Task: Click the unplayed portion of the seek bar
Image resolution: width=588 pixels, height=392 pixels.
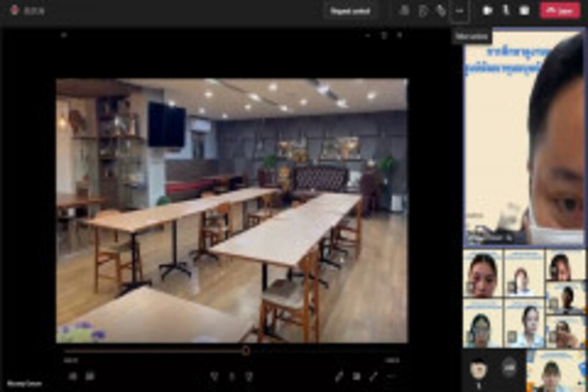Action: 325,350
